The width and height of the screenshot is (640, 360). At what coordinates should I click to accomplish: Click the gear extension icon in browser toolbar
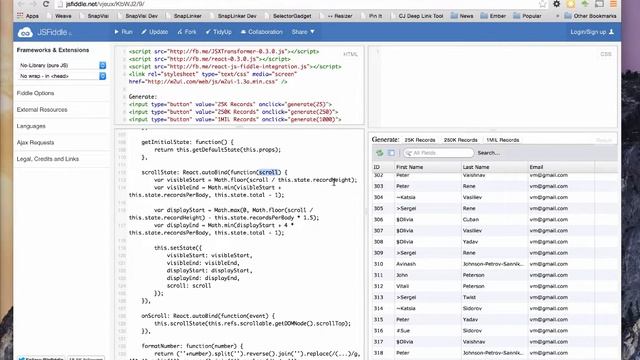click(x=556, y=4)
